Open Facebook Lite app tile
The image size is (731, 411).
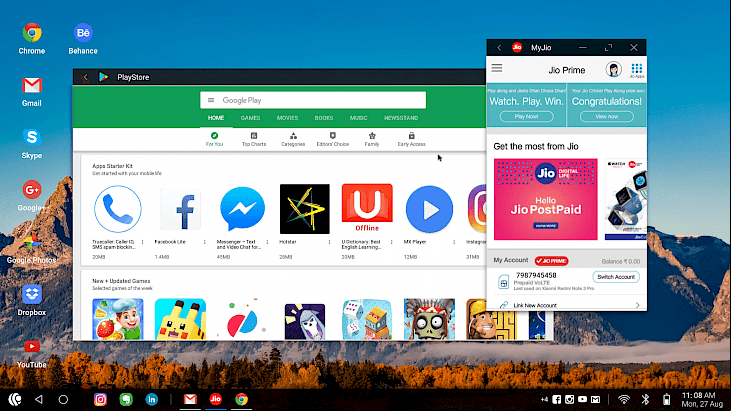pyautogui.click(x=180, y=222)
